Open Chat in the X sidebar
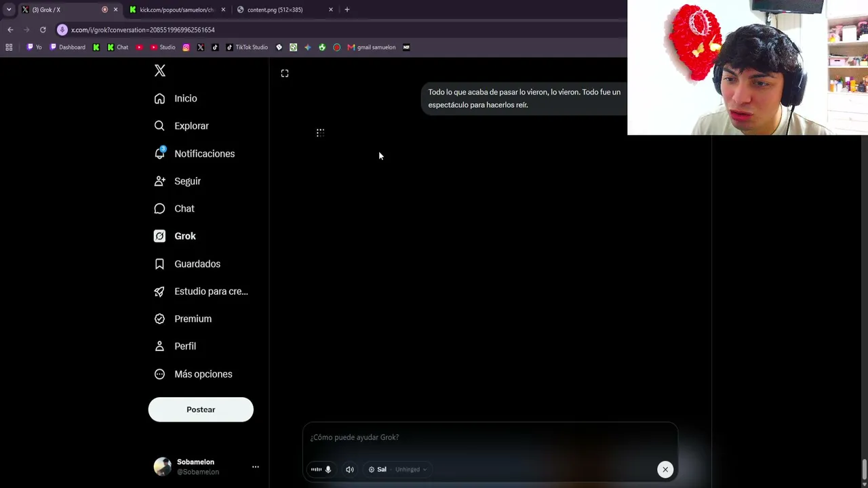 [x=174, y=209]
